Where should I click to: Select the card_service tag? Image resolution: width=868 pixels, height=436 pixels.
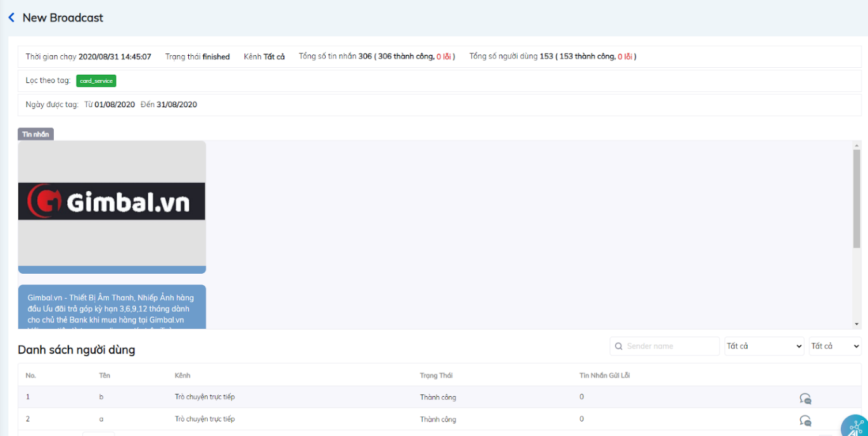click(x=96, y=80)
